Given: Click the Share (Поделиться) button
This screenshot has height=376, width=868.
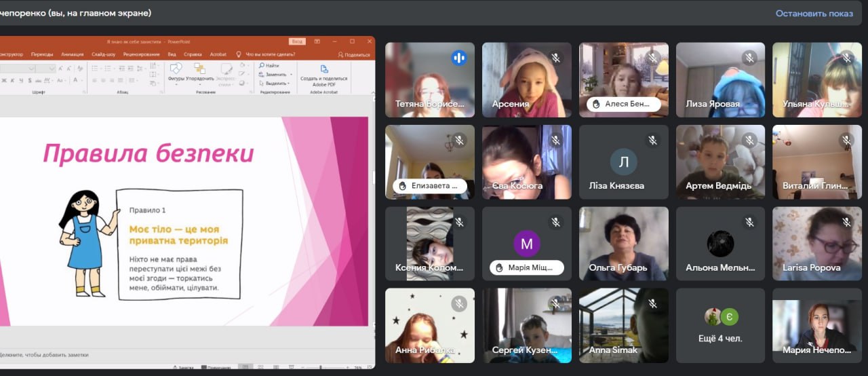Looking at the screenshot, I should [353, 54].
